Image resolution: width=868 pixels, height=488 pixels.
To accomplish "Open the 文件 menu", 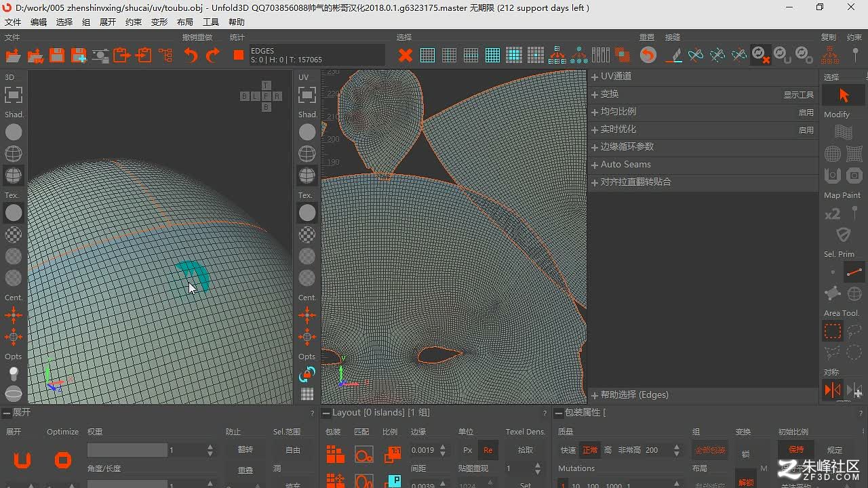I will 13,22.
